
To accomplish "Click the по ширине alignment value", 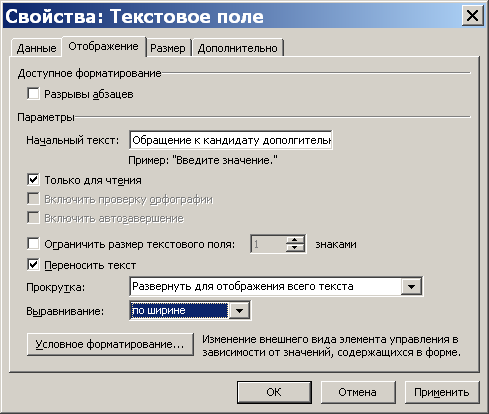I will click(x=179, y=311).
